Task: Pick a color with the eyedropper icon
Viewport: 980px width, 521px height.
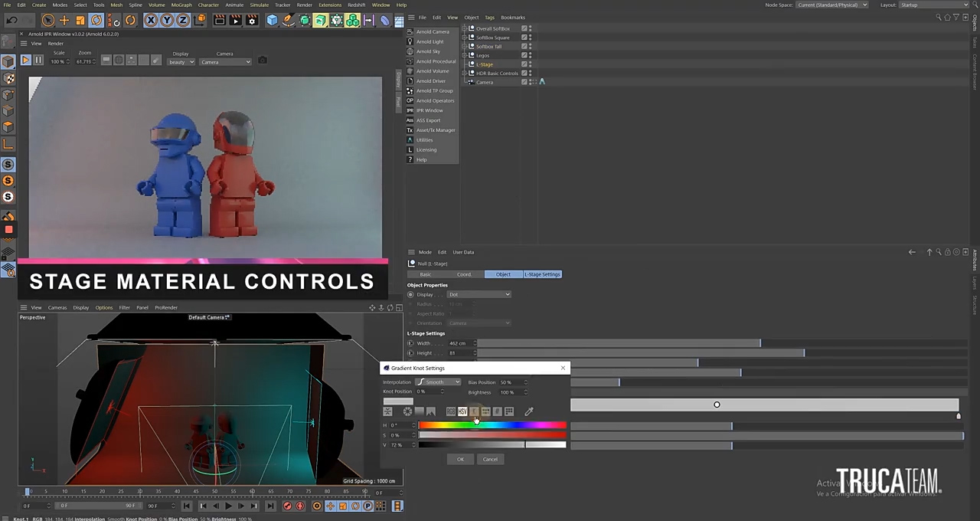Action: click(529, 412)
